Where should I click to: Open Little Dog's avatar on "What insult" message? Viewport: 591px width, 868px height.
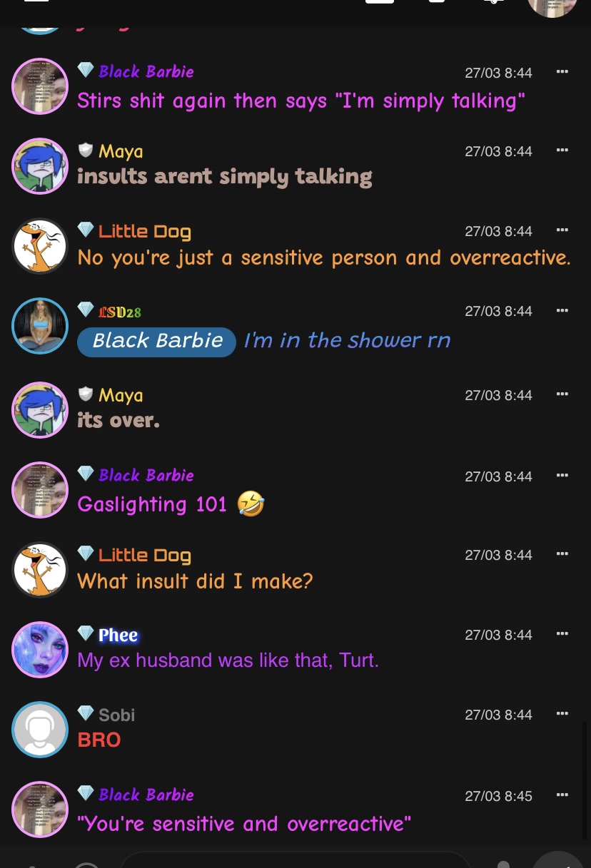(40, 570)
